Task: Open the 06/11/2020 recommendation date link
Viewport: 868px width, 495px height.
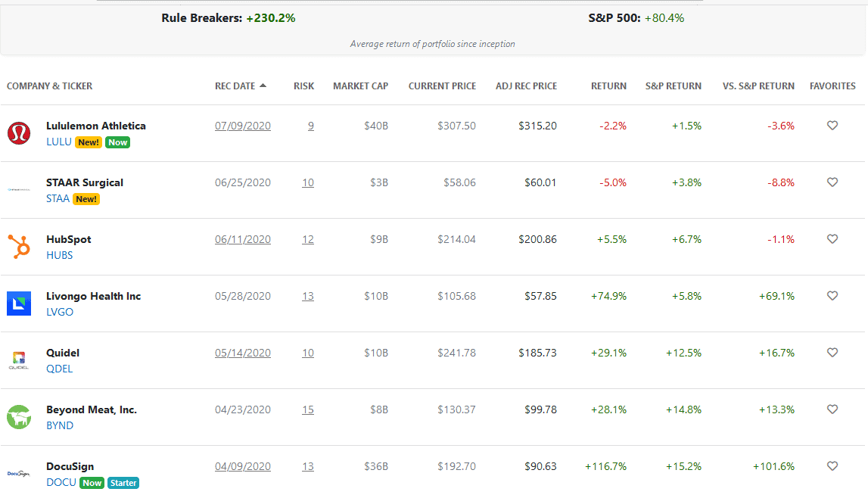Action: click(x=242, y=239)
